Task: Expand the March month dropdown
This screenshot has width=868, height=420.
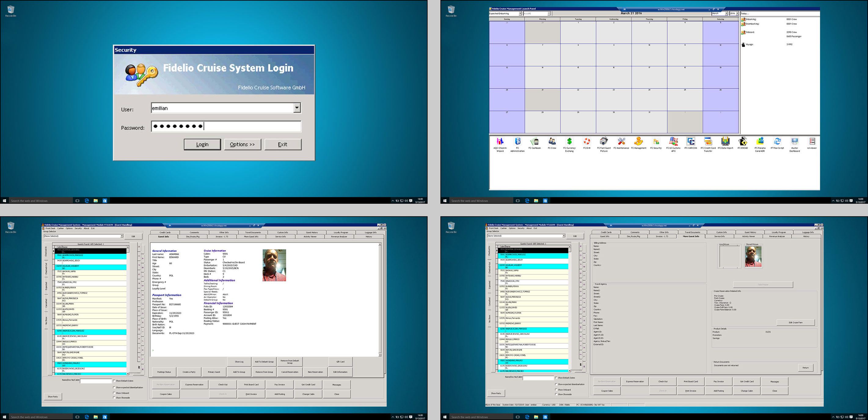Action: (x=726, y=13)
